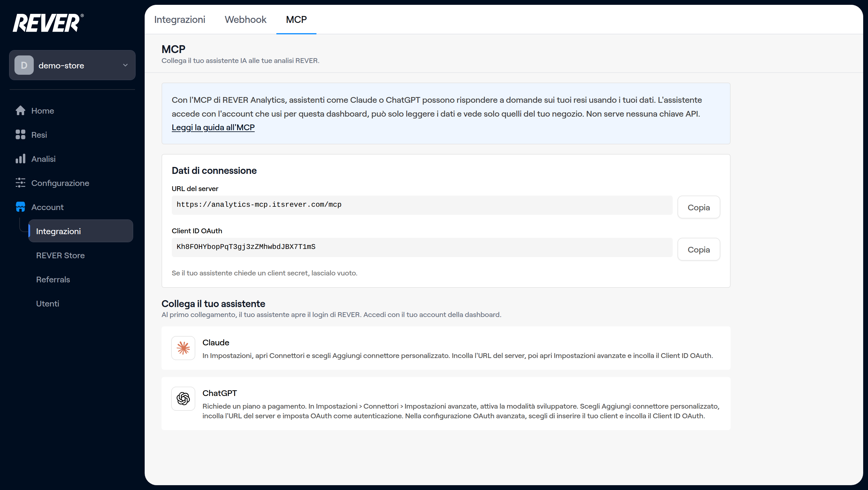Image resolution: width=868 pixels, height=490 pixels.
Task: Collapse the Account section
Action: pos(48,207)
